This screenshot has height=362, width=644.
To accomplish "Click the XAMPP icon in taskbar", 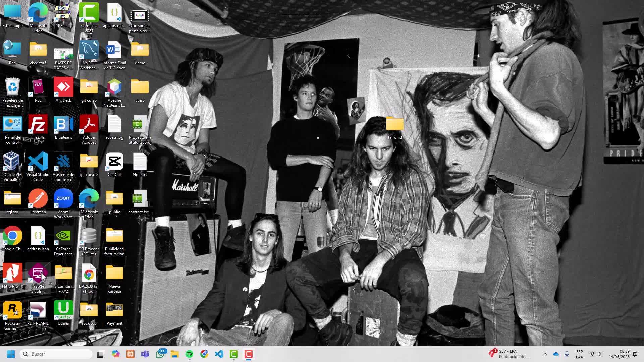I will pos(130,354).
